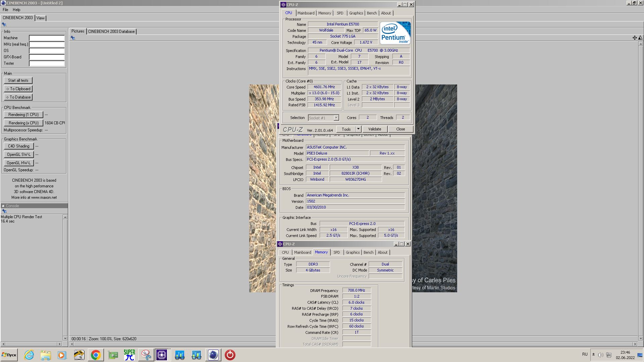Screen dimensions: 644x362
Task: Click the four-arrow move icon in picture view
Action: click(635, 38)
